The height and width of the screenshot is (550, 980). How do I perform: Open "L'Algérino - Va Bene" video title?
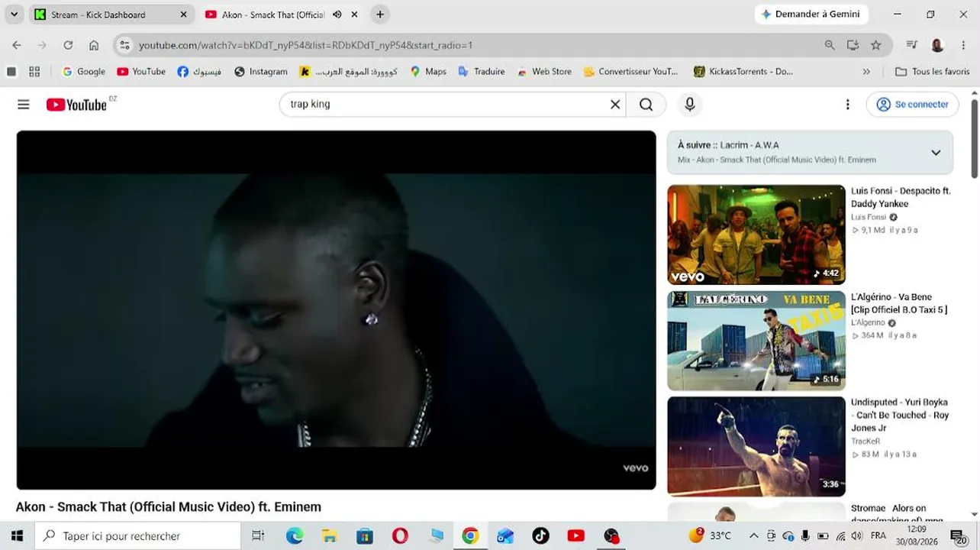click(899, 303)
